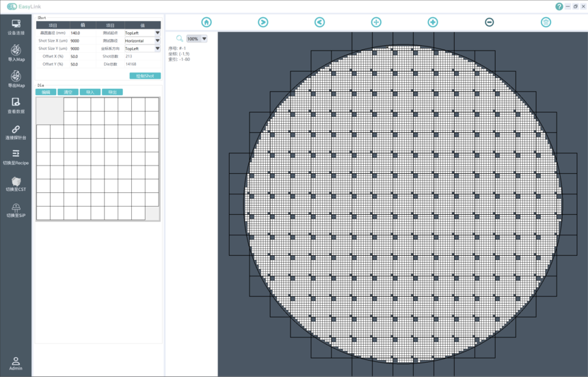Viewport: 588px width, 377px height.
Task: Click the Home icon in map toolbar
Action: 206,22
